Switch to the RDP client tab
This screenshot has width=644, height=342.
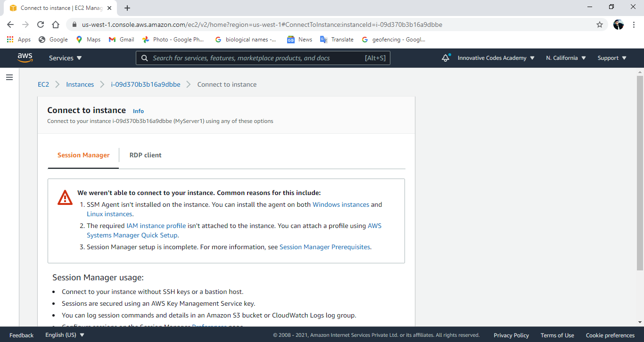click(x=145, y=155)
